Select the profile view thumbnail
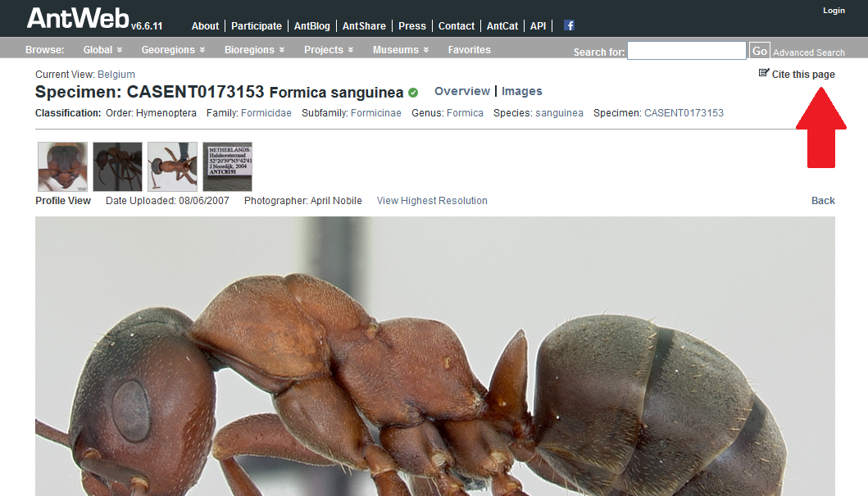This screenshot has height=496, width=868. 117,166
